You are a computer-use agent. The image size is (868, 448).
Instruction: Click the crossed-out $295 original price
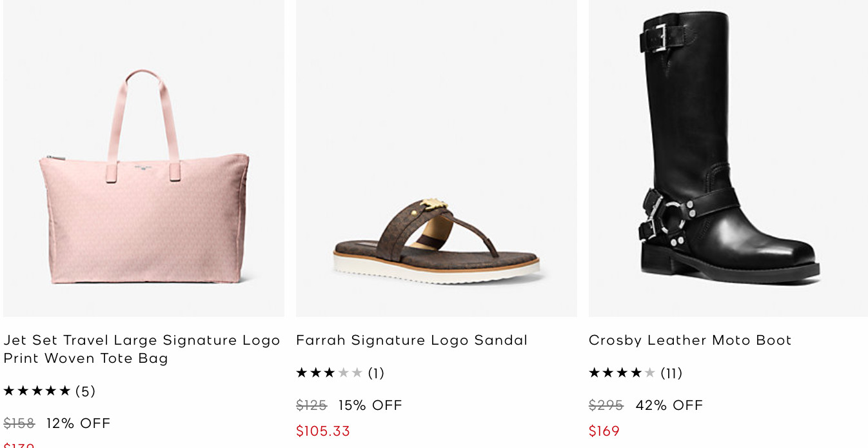click(606, 405)
